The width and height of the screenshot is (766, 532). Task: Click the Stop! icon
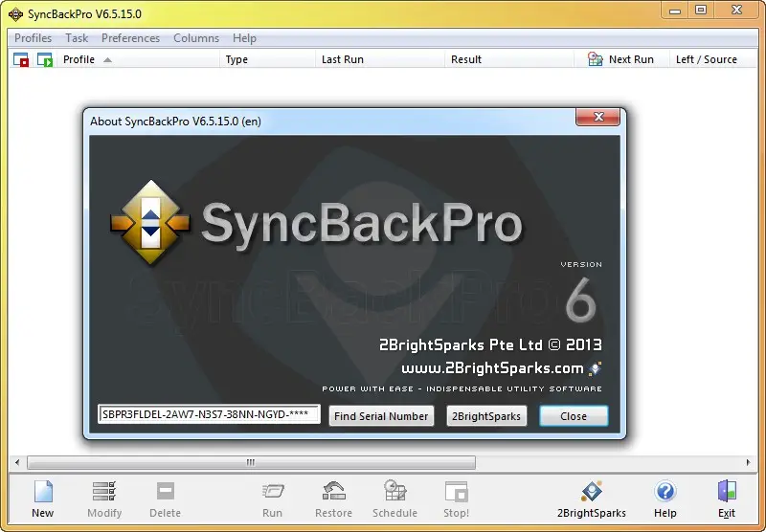(457, 492)
